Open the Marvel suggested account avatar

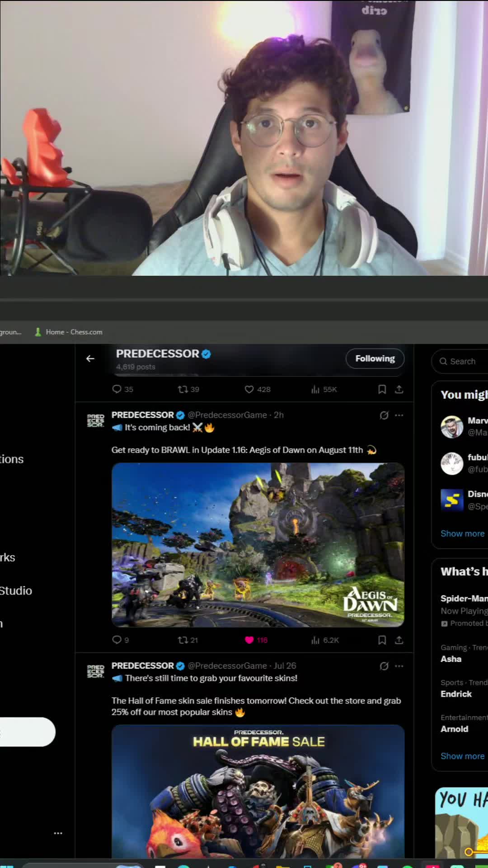tap(452, 427)
